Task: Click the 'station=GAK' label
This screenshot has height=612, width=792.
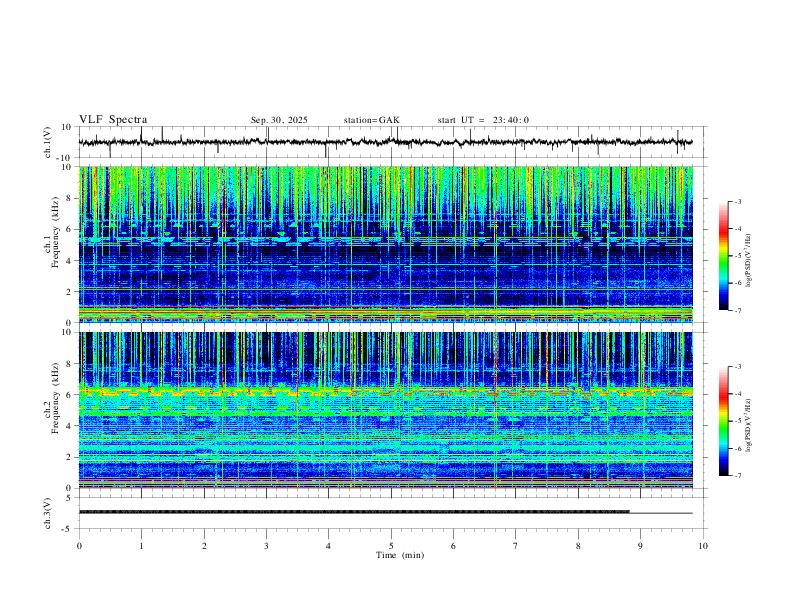Action: [x=371, y=120]
